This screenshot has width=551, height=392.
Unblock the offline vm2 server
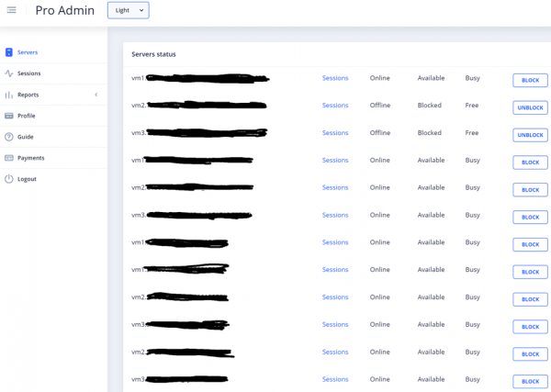pyautogui.click(x=530, y=107)
